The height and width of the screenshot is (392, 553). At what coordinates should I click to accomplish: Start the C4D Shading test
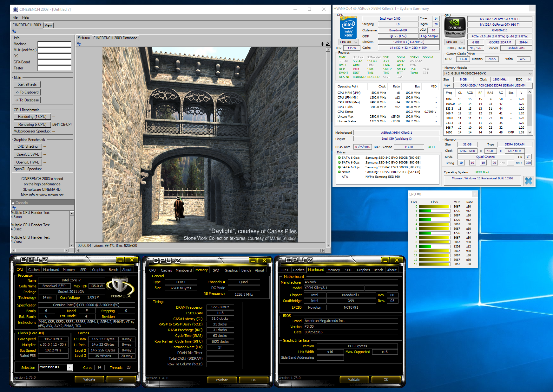(27, 146)
